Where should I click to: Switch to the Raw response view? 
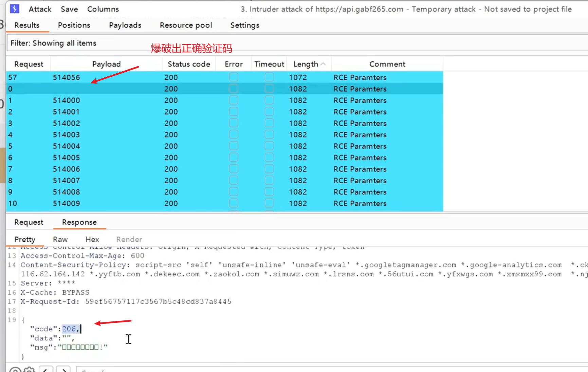(60, 239)
